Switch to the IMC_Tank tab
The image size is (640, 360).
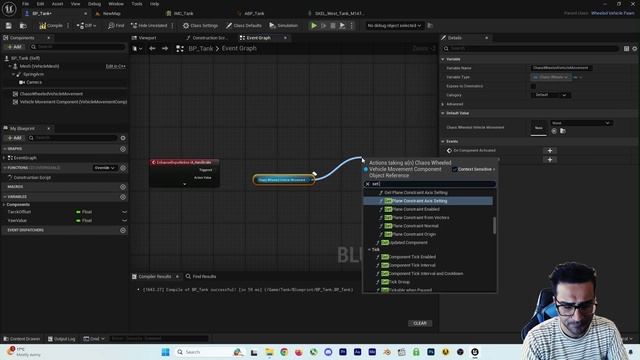pos(183,13)
